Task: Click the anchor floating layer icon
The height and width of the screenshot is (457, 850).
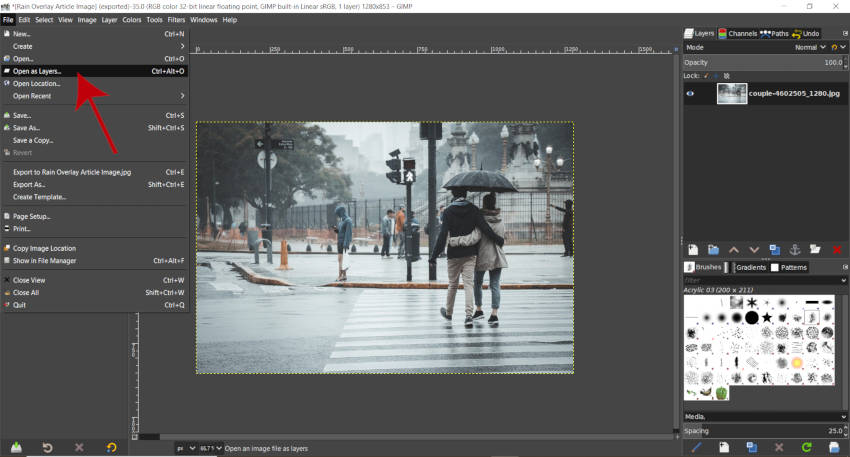Action: [x=796, y=249]
